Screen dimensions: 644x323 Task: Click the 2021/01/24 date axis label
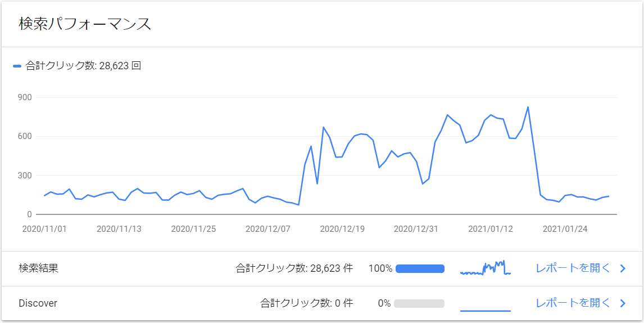[x=565, y=229]
